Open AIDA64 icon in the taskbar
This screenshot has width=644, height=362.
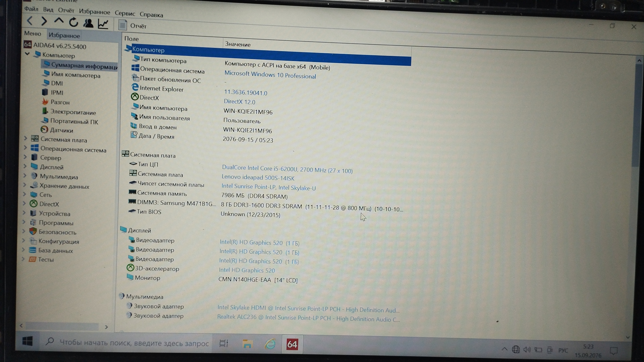(x=292, y=344)
